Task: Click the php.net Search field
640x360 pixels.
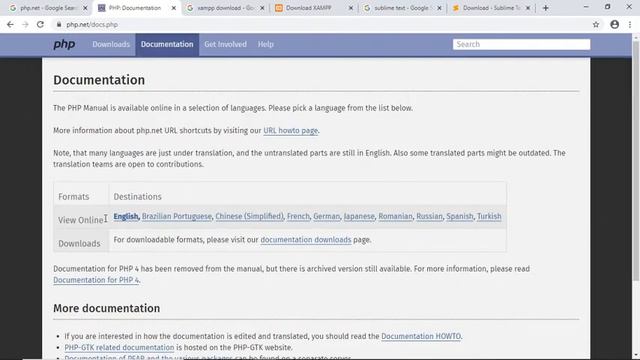Action: [x=521, y=44]
